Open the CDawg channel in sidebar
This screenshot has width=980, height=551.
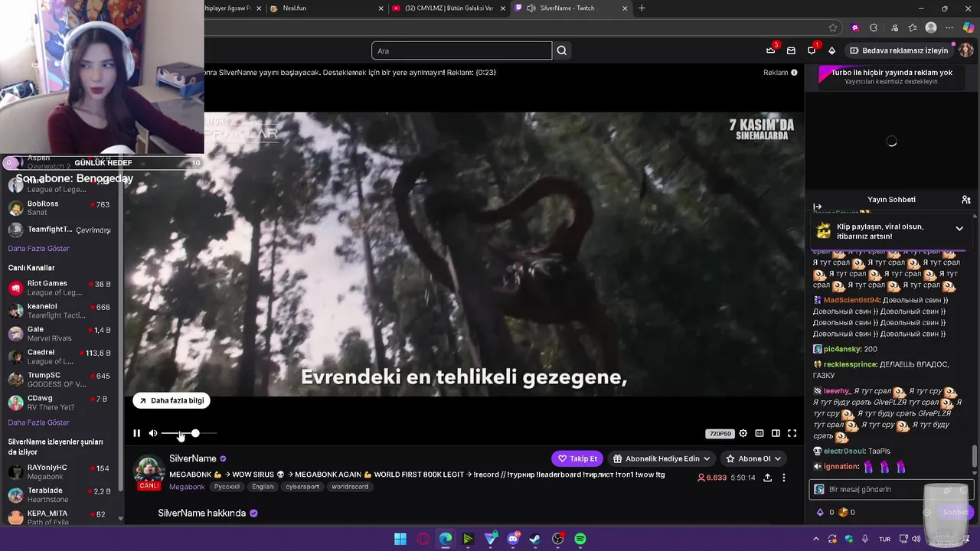point(60,403)
